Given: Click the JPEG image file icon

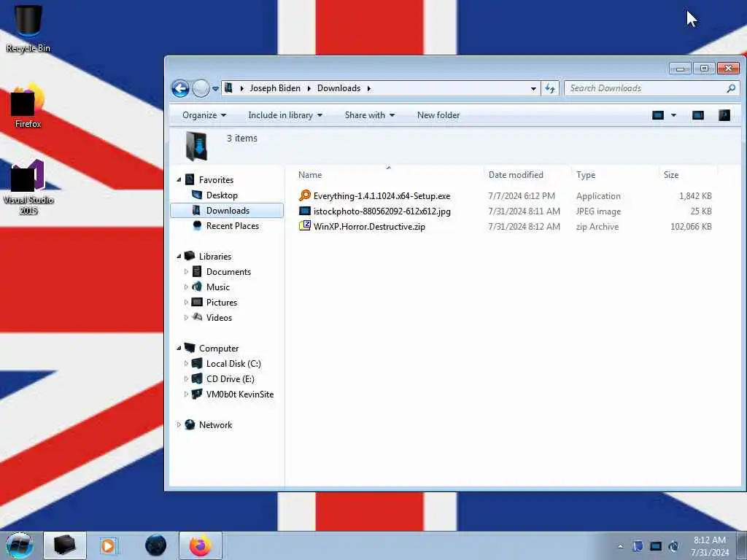Looking at the screenshot, I should tap(305, 211).
